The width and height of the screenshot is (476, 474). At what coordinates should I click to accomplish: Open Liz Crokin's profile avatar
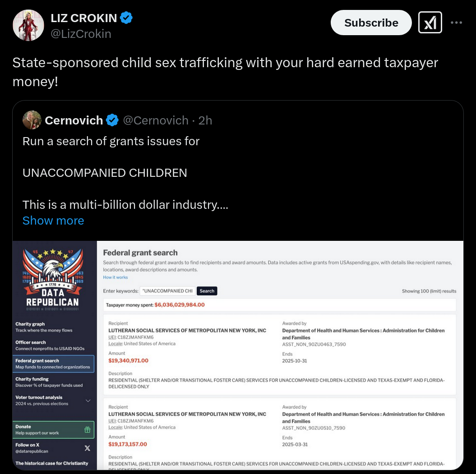point(28,25)
